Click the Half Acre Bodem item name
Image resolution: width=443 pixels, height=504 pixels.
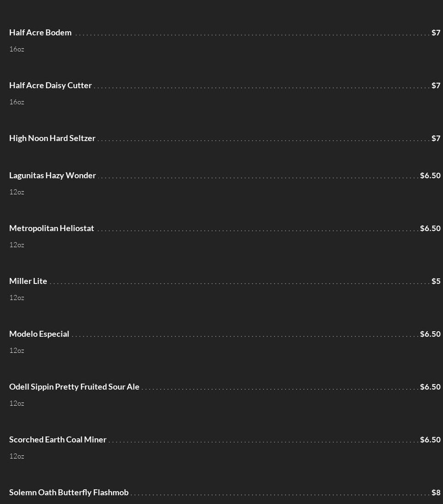pyautogui.click(x=40, y=33)
